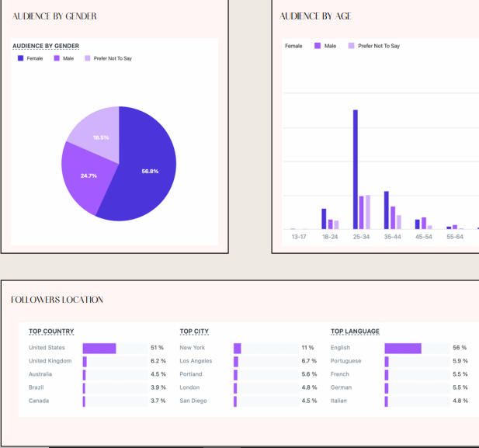Click the Top Language heading

click(355, 332)
